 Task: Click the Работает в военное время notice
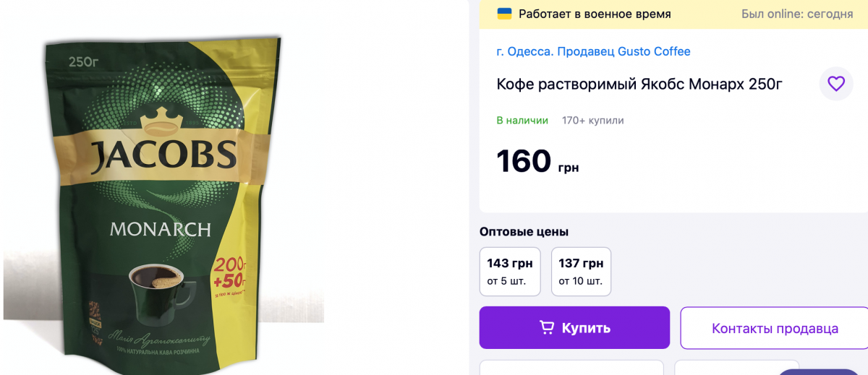point(595,14)
